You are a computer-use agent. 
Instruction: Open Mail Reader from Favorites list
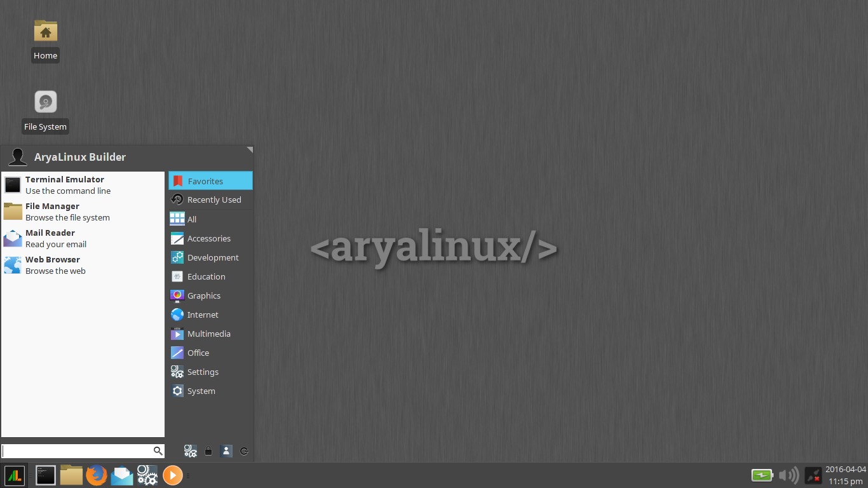tap(83, 238)
